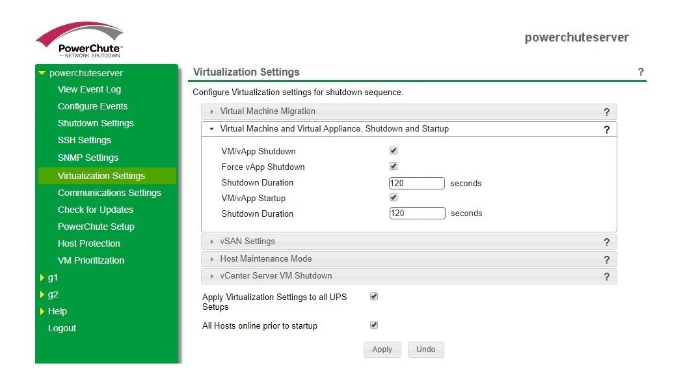Toggle the VM/vApp Shutdown checkbox
Viewport: 683px width, 373px height.
tap(393, 150)
